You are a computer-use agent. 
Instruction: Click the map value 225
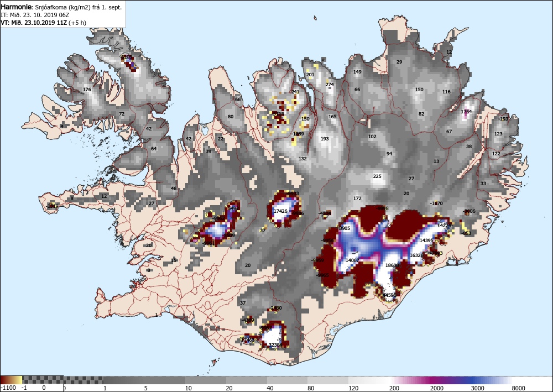[377, 176]
